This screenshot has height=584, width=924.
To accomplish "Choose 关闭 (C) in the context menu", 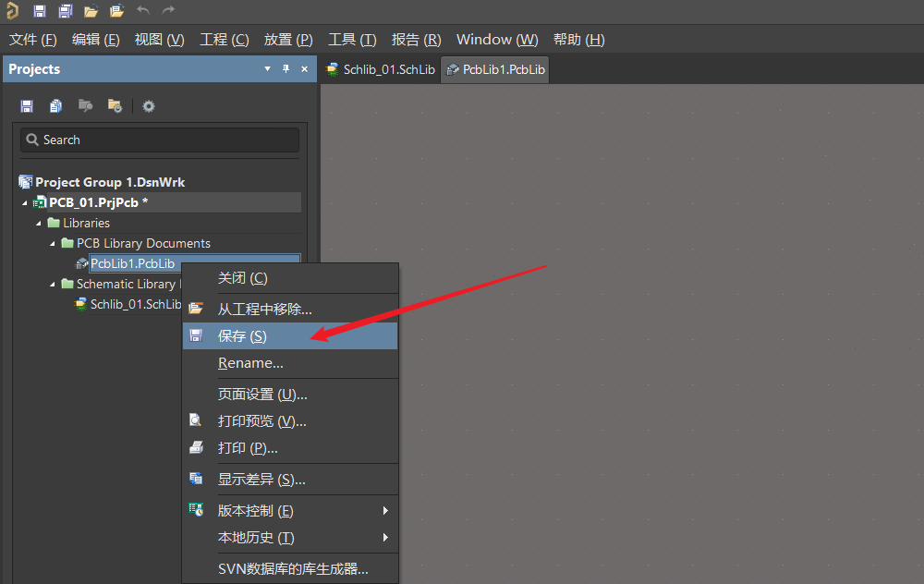I will coord(290,278).
